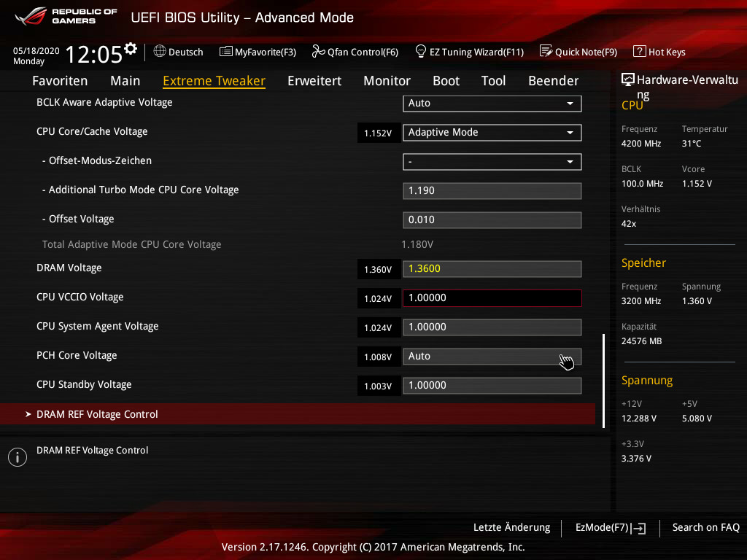The image size is (747, 560).
Task: Open CPU Core/Cache Voltage mode dropdown
Action: 492,133
